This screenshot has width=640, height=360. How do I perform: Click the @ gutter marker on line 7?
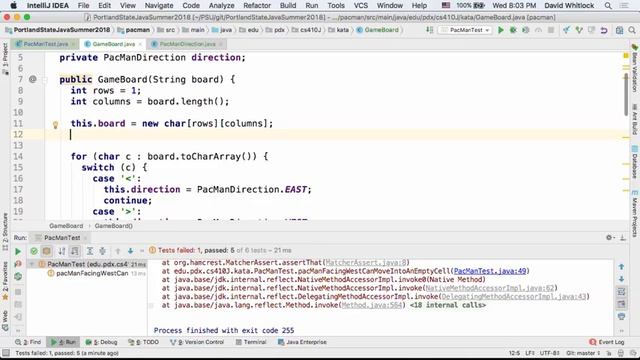pyautogui.click(x=33, y=79)
